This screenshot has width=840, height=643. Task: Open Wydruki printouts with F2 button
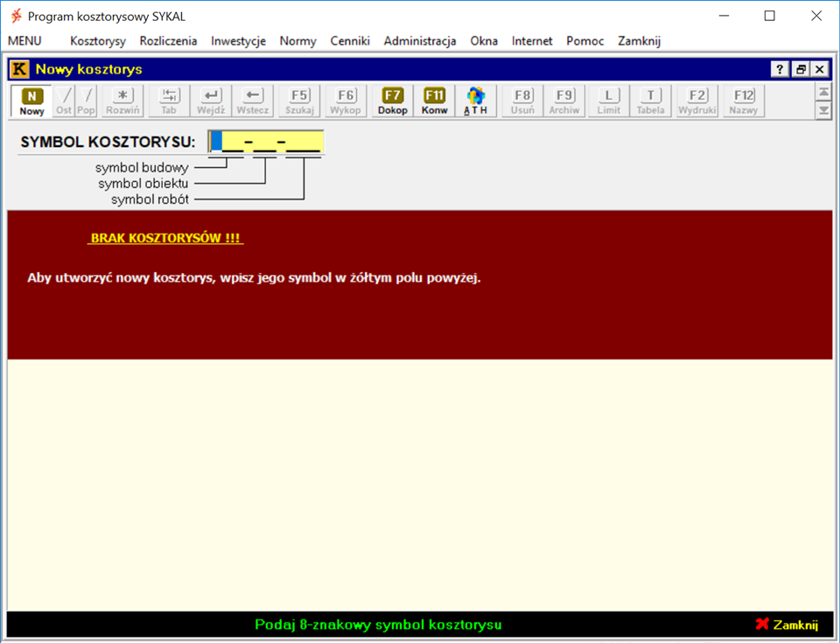[x=697, y=101]
